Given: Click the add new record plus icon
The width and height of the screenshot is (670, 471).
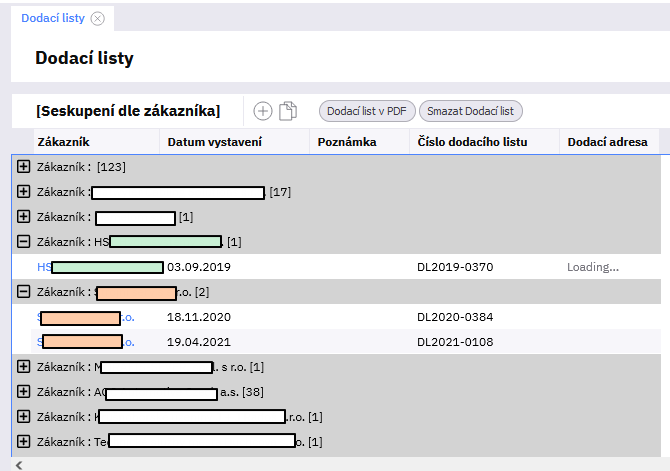Looking at the screenshot, I should click(x=263, y=111).
